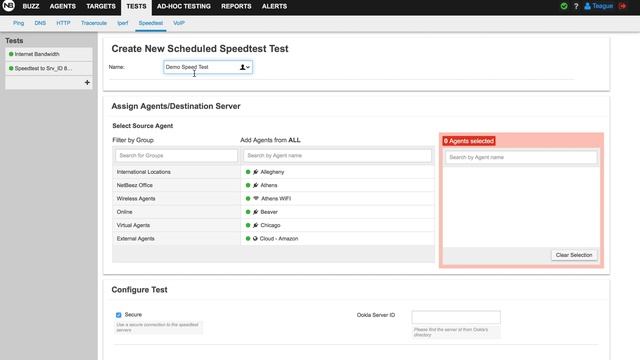Add the Athens WiFi agent
640x360 pixels.
tap(337, 199)
